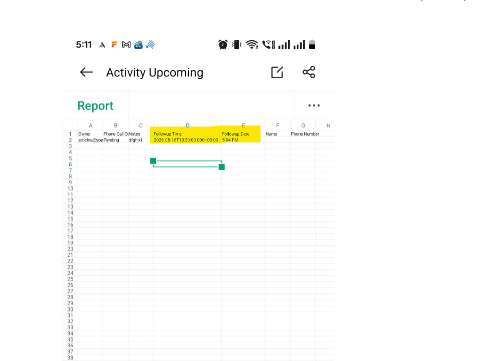This screenshot has height=361, width=495.
Task: Click the 'Pending' cell in row 2
Action: point(115,140)
